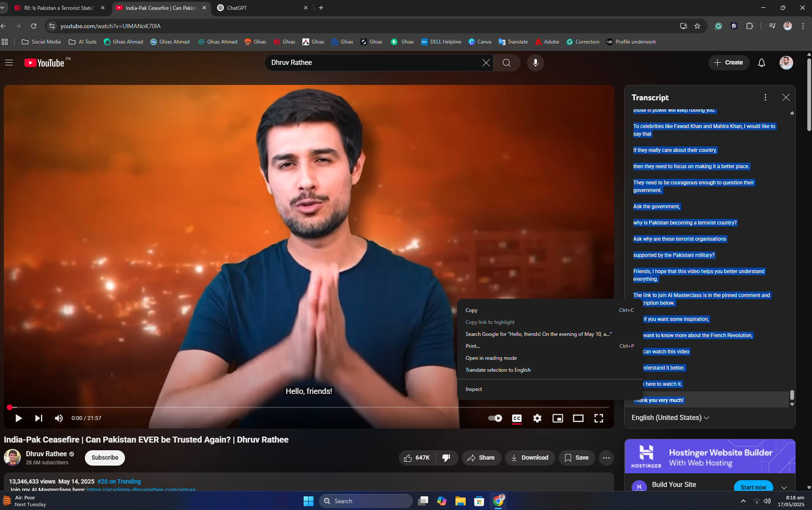Expand Hostinger ad chevron
The width and height of the screenshot is (812, 510).
[x=784, y=487]
